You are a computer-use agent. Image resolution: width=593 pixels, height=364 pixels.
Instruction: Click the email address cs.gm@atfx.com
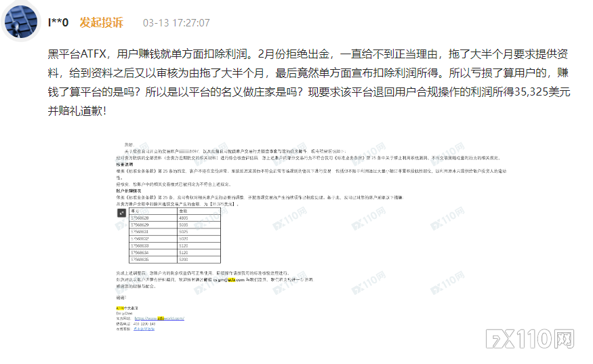tap(229, 280)
